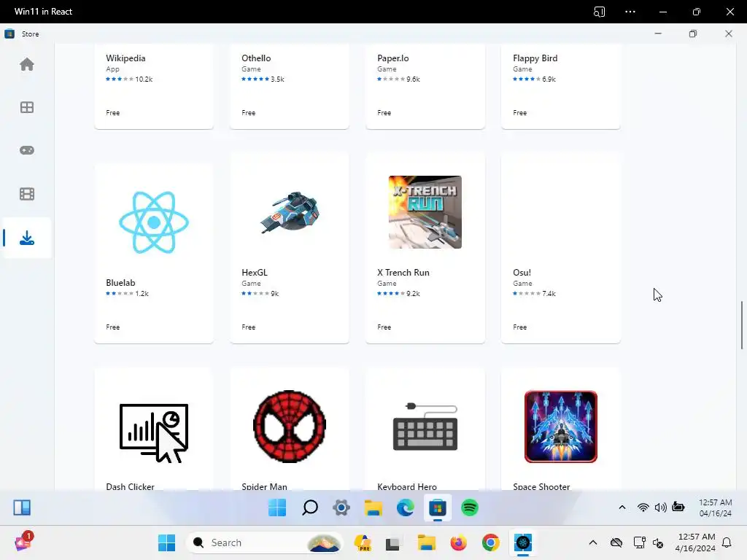Image resolution: width=747 pixels, height=560 pixels.
Task: Open the Space Shooter game artwork
Action: [561, 426]
